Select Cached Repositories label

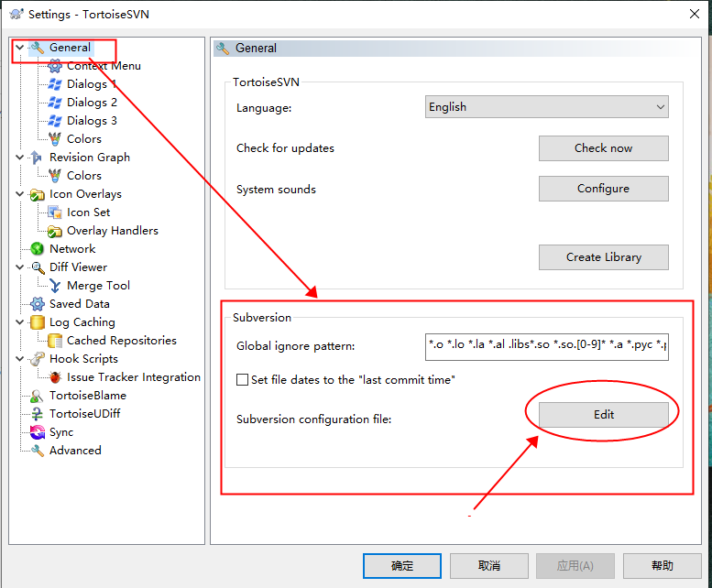(122, 341)
